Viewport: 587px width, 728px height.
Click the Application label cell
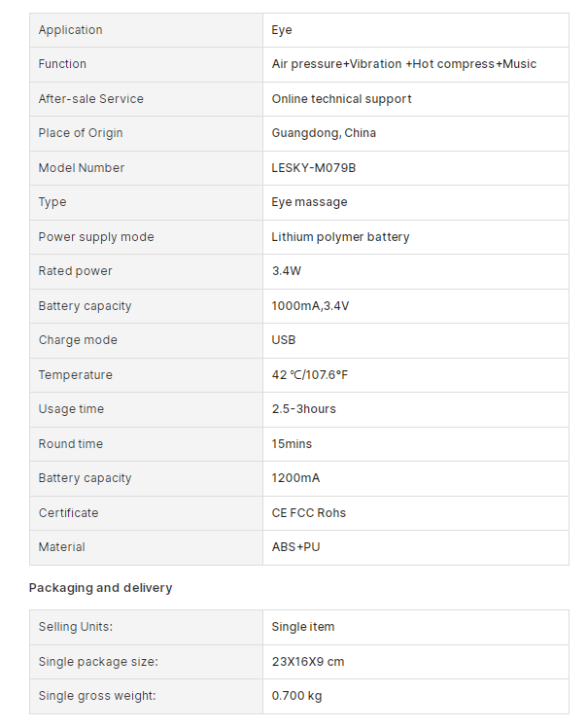coord(147,30)
